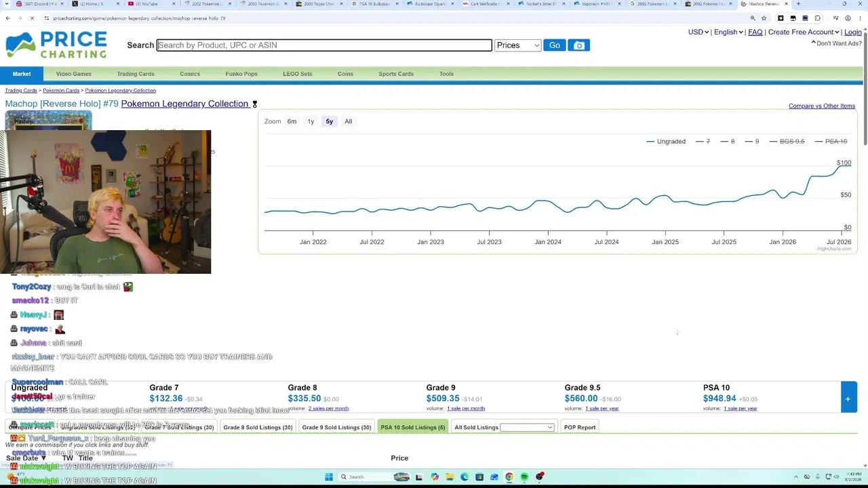Click the camera search icon button

tap(578, 45)
